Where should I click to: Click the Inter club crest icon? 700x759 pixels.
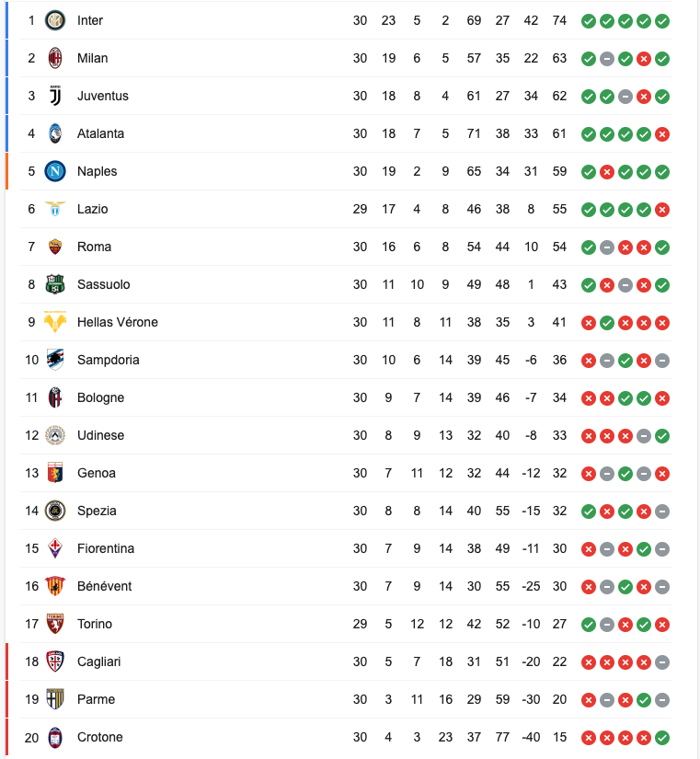point(55,20)
